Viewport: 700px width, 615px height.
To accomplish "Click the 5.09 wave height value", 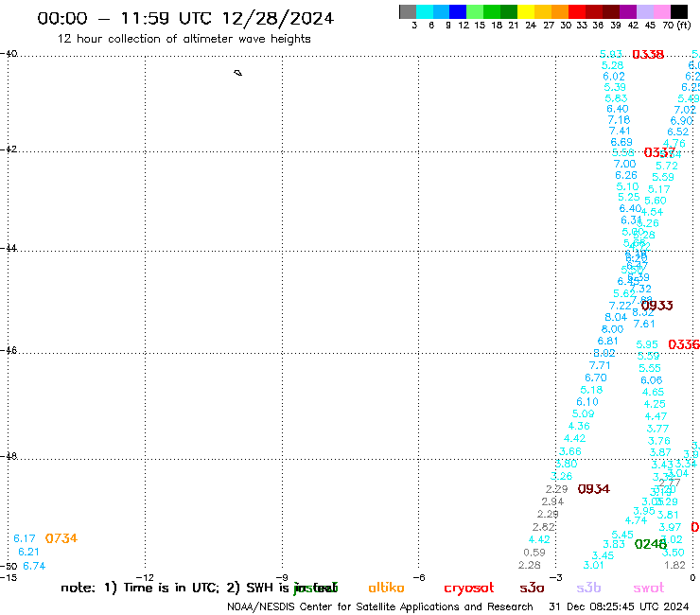I will point(583,414).
